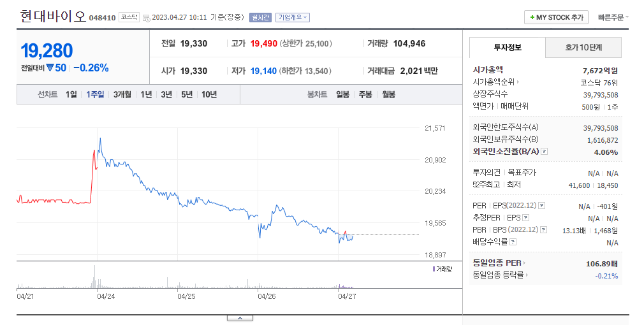Click the purple 거래량 legend marker
Screen dimensions: 644x325
434,269
